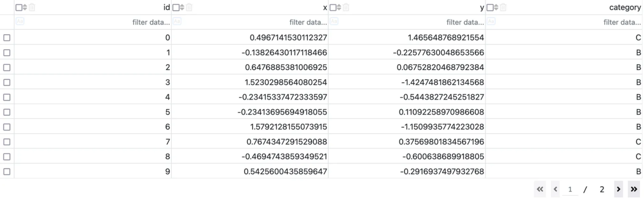Jump to the last page

tap(634, 189)
